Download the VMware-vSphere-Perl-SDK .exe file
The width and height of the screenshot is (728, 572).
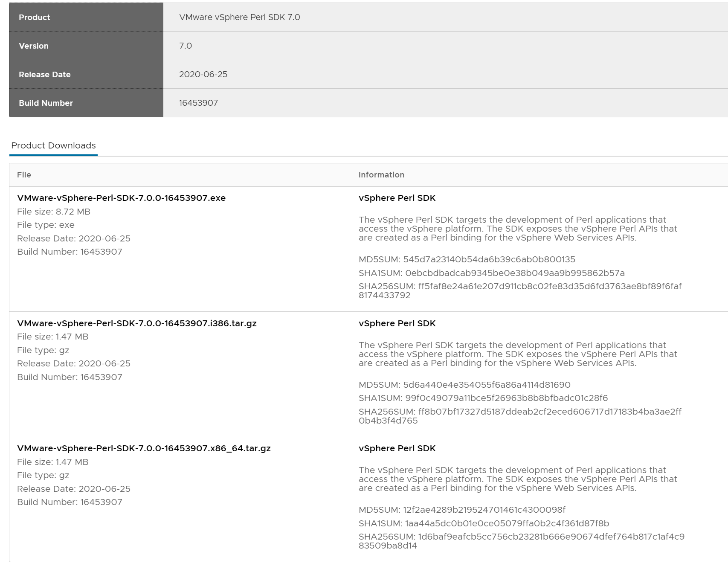click(x=121, y=198)
